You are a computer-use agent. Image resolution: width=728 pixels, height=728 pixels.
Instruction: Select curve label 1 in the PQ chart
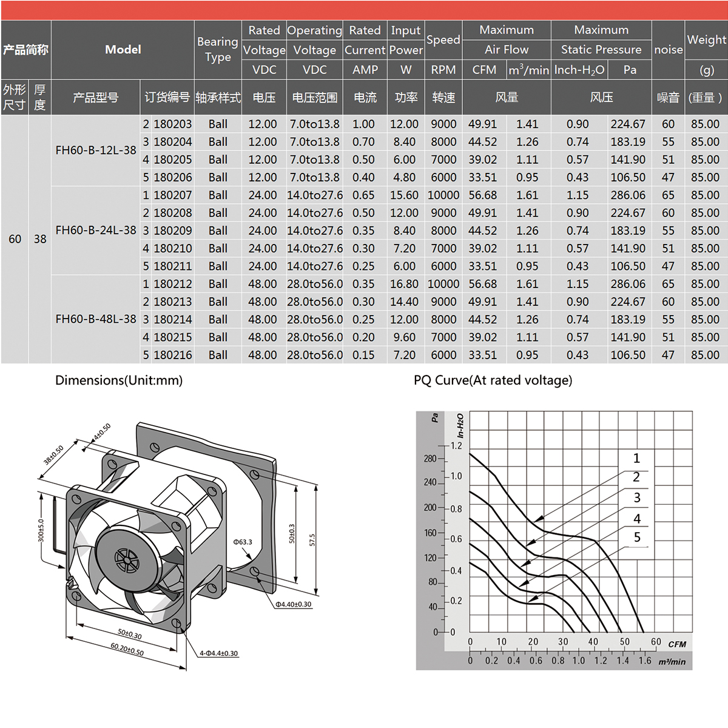[x=636, y=459]
